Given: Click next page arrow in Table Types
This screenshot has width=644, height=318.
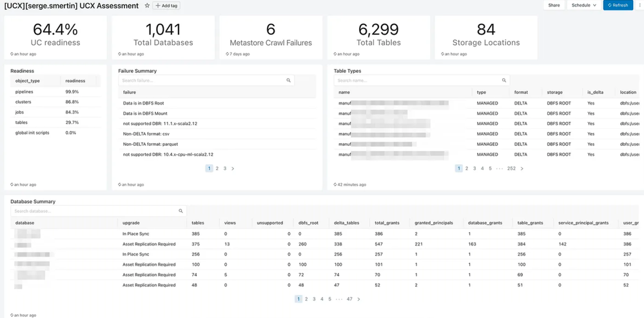Looking at the screenshot, I should pos(522,168).
